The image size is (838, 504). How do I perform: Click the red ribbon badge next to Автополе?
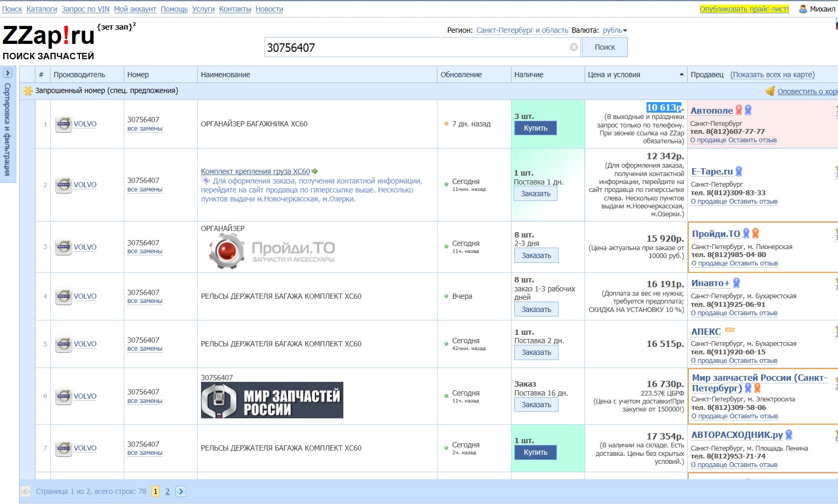tap(739, 110)
